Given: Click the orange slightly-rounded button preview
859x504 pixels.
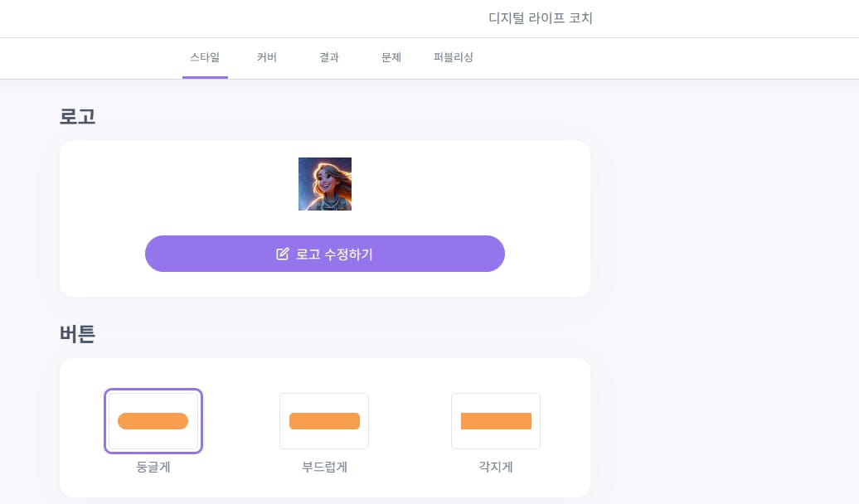Looking at the screenshot, I should click(x=324, y=421).
